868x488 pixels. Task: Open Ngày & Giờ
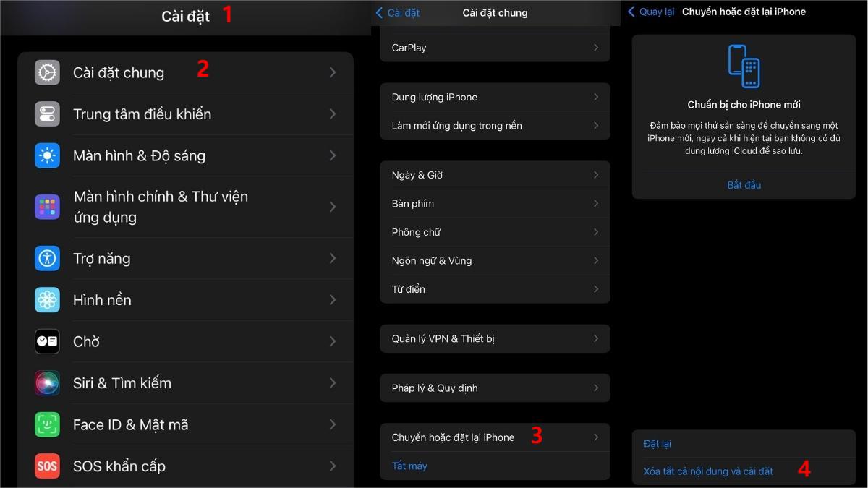(495, 175)
